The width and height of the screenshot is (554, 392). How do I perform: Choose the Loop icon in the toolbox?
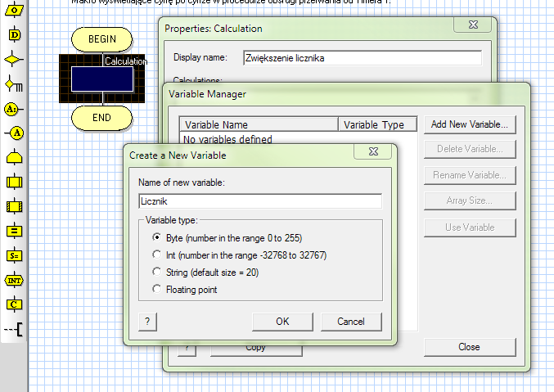(14, 158)
